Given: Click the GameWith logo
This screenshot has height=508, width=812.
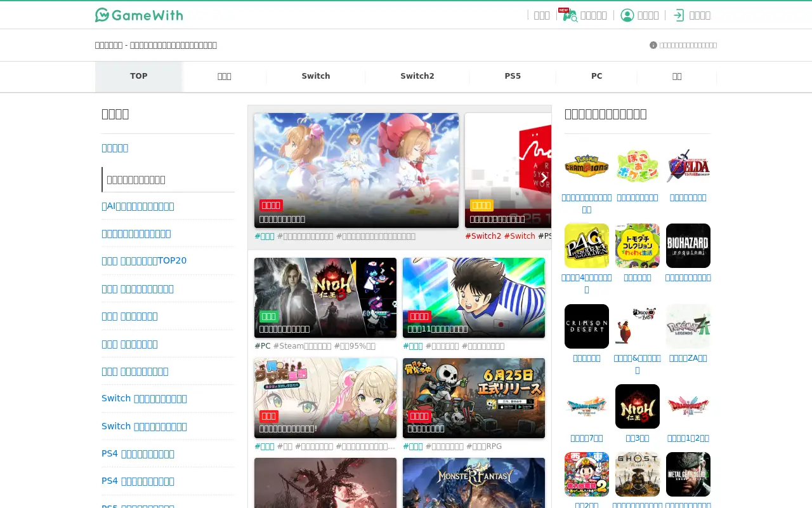Looking at the screenshot, I should click(139, 15).
